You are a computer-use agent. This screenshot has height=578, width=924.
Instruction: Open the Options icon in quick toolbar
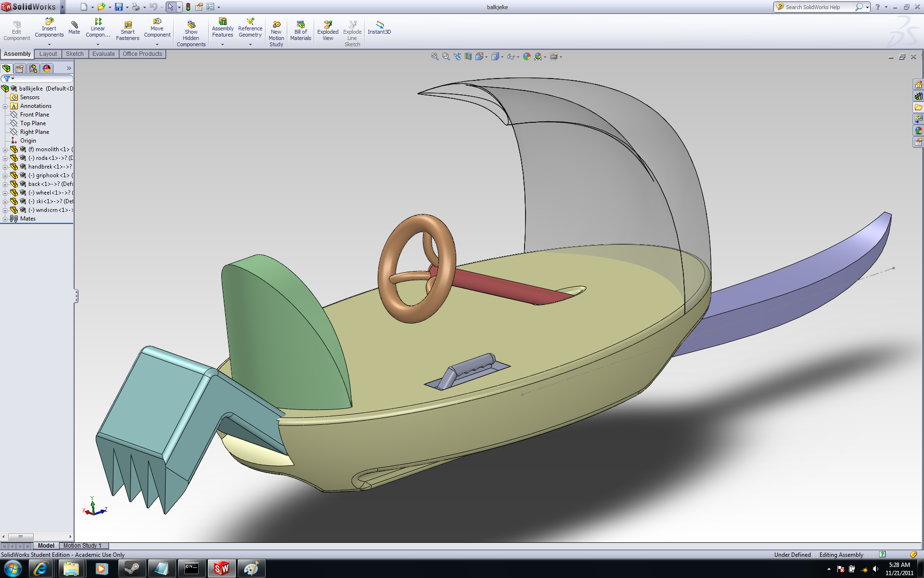[x=210, y=7]
